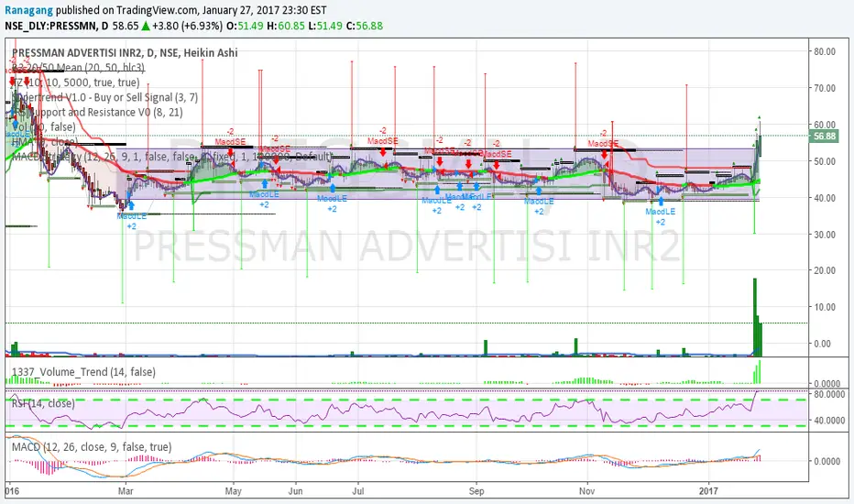Click the green 56.88 current price tag
The height and width of the screenshot is (504, 854).
click(824, 137)
